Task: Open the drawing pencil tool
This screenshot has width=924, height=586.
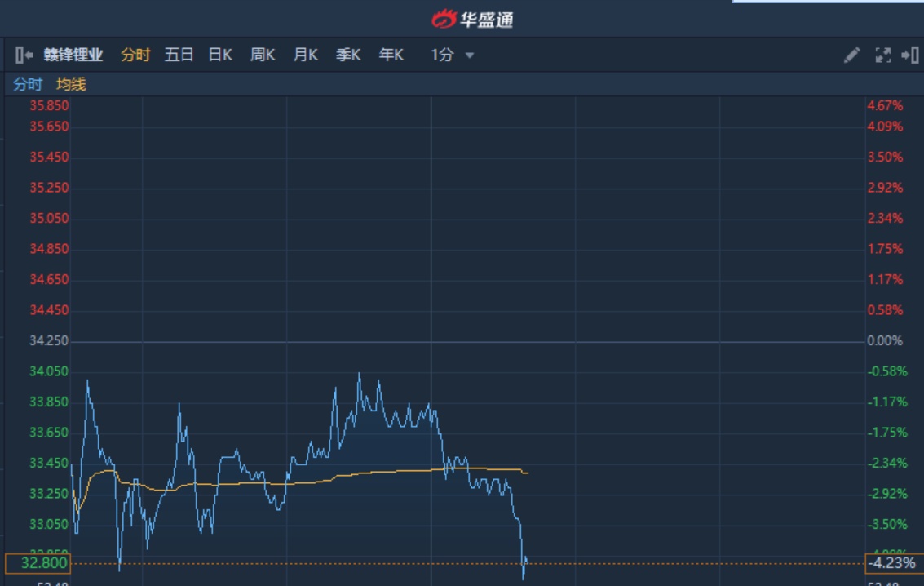Action: point(851,55)
